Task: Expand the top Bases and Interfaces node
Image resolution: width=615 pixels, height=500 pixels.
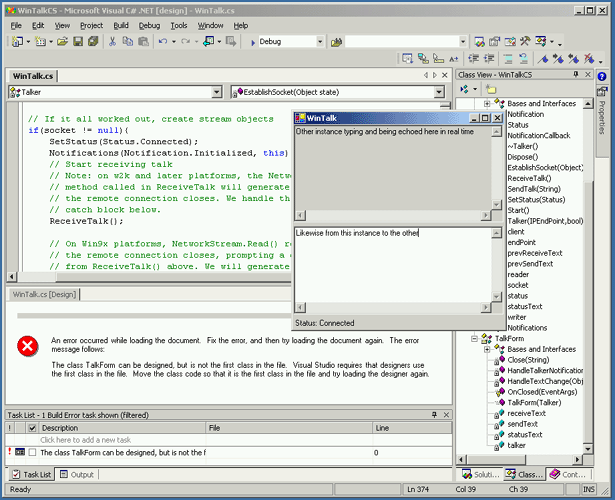Action: tap(487, 104)
